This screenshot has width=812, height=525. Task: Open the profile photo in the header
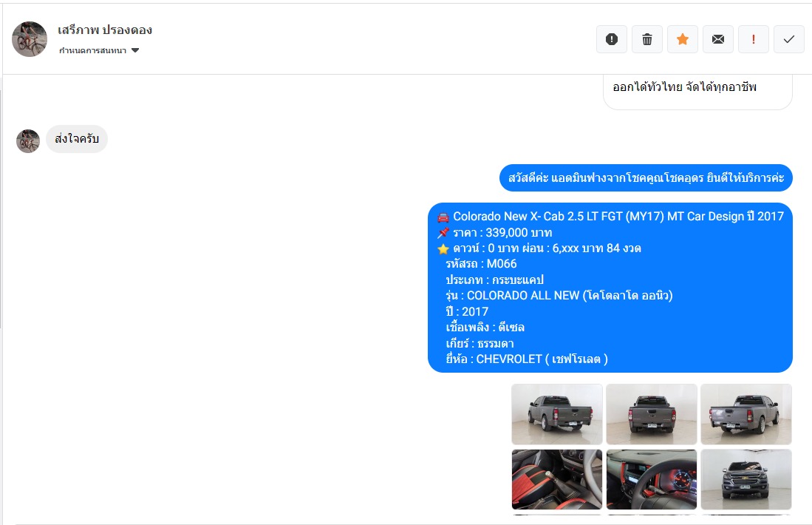coord(30,39)
